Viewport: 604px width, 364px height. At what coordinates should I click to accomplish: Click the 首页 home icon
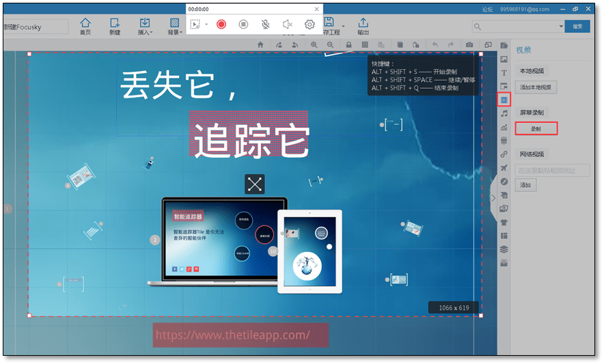tap(85, 26)
